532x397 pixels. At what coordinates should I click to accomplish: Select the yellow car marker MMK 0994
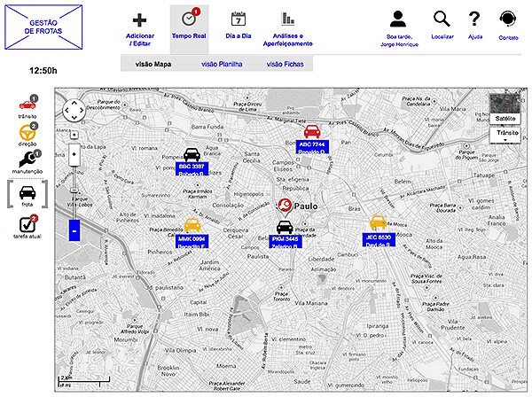pos(192,226)
